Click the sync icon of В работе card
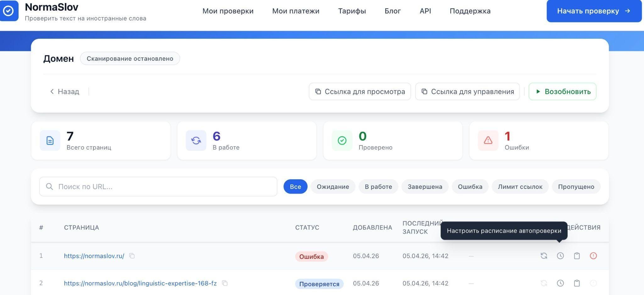 (x=196, y=140)
